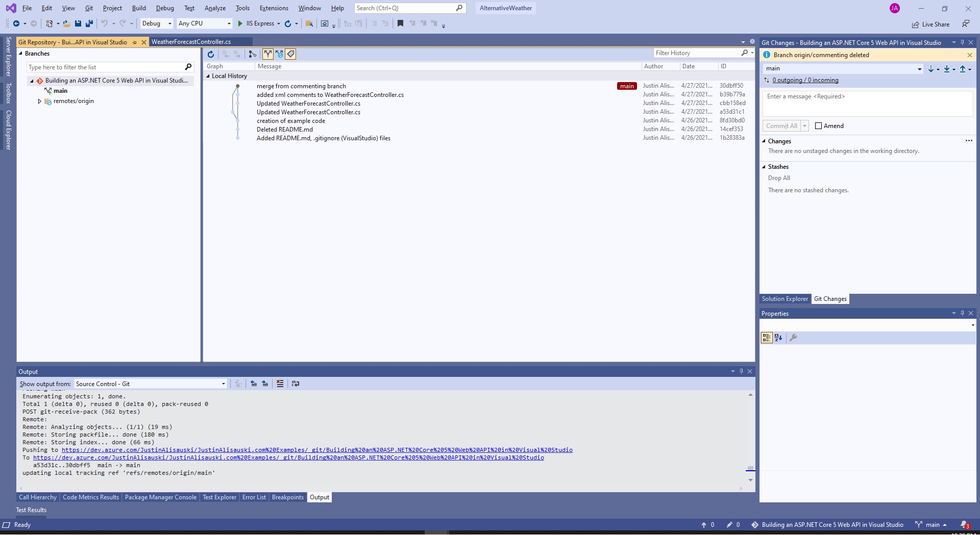
Task: Click the Save All toolbar icon
Action: tap(89, 23)
